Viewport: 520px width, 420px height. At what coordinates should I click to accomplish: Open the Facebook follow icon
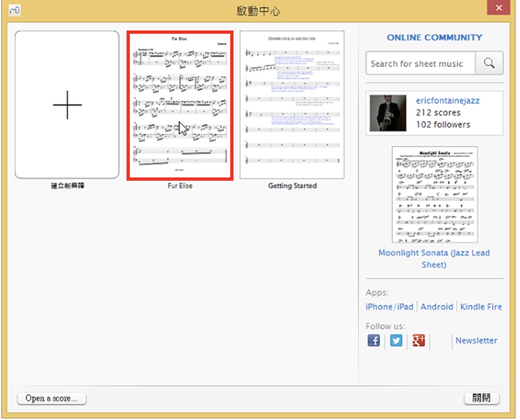(x=374, y=340)
